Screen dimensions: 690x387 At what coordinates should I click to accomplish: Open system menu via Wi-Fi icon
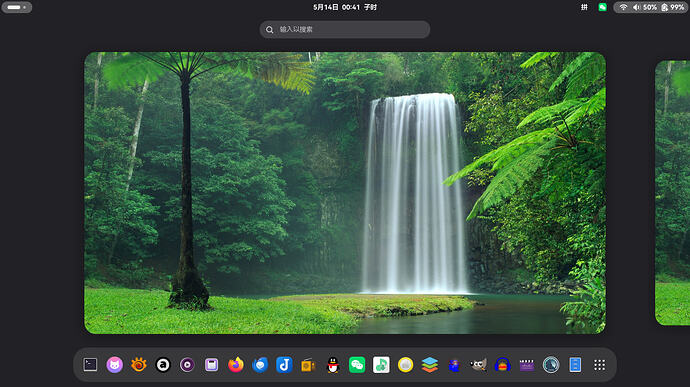(623, 7)
